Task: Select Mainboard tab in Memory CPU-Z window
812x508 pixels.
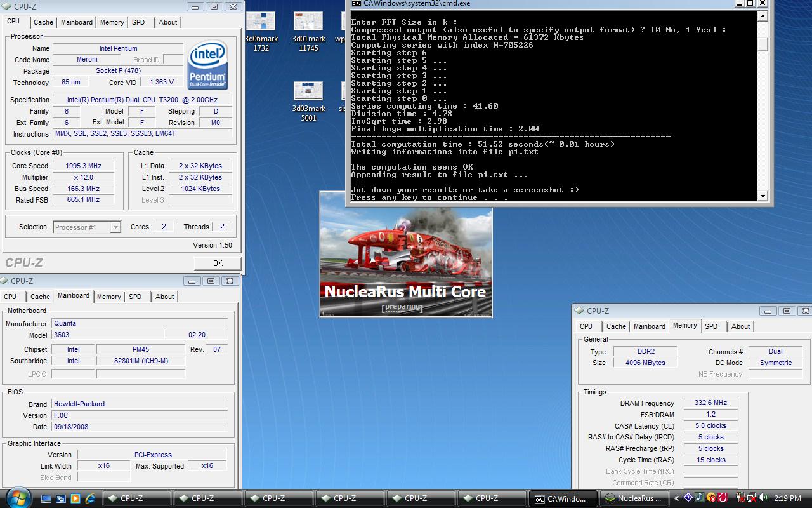Action: point(650,326)
